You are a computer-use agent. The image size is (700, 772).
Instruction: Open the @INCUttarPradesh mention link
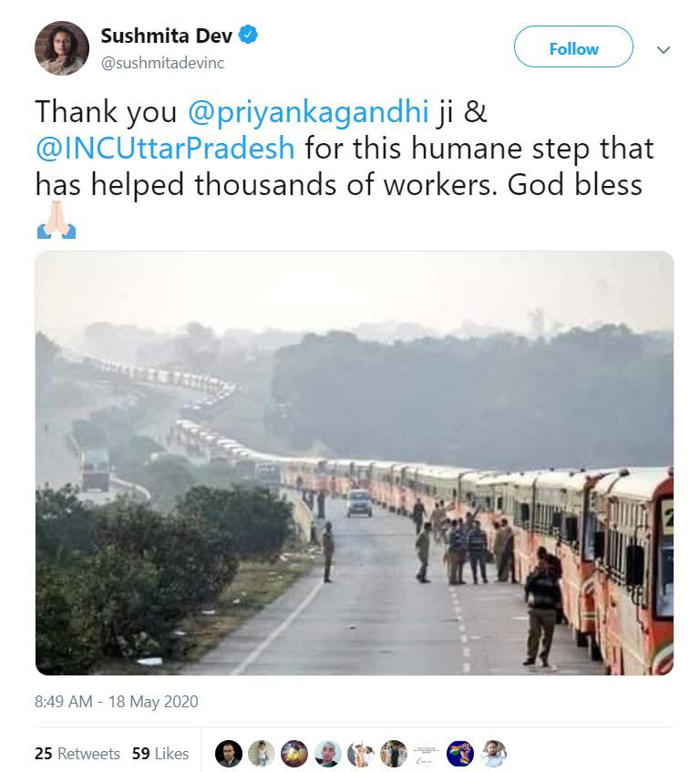tap(165, 148)
